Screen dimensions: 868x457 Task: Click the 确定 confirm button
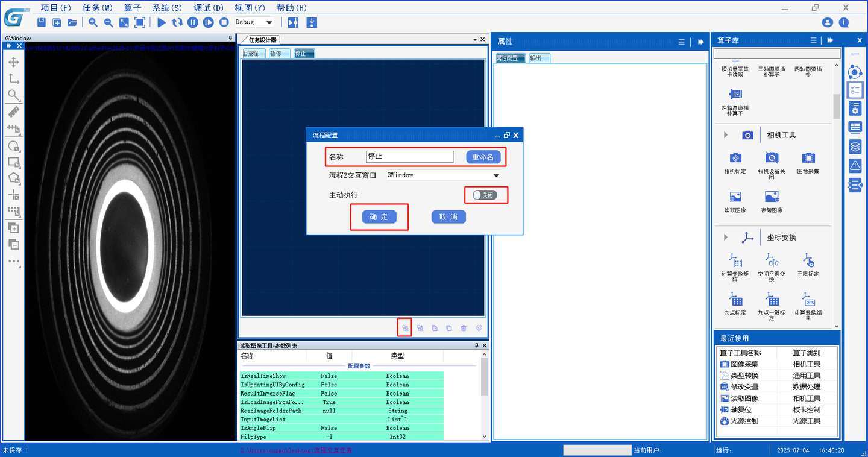click(379, 217)
